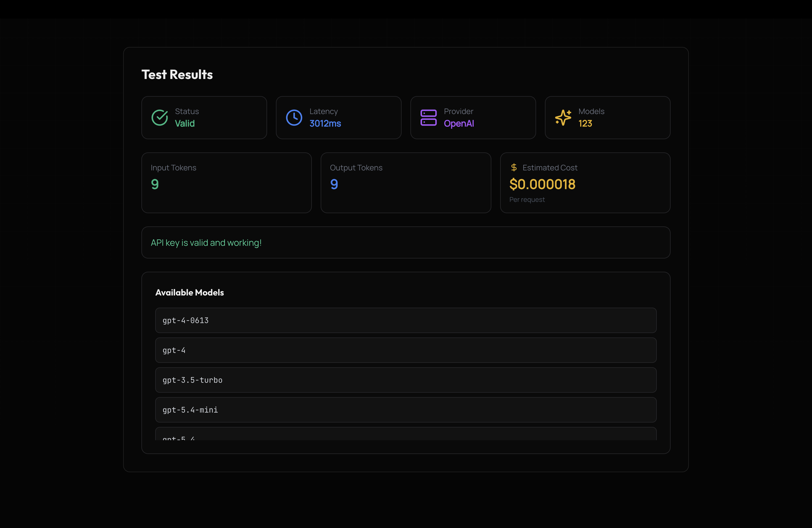Viewport: 812px width, 528px height.
Task: Click the Test Results heading
Action: pos(177,75)
